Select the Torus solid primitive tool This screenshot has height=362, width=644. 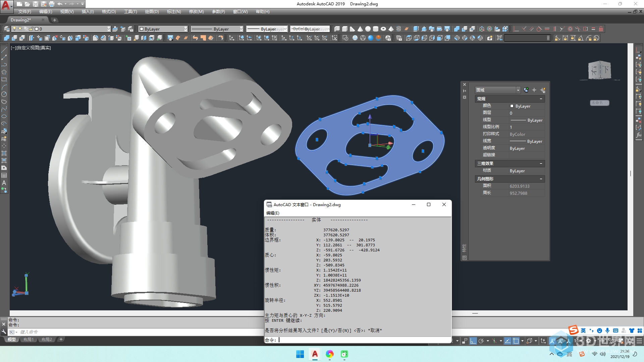383,29
